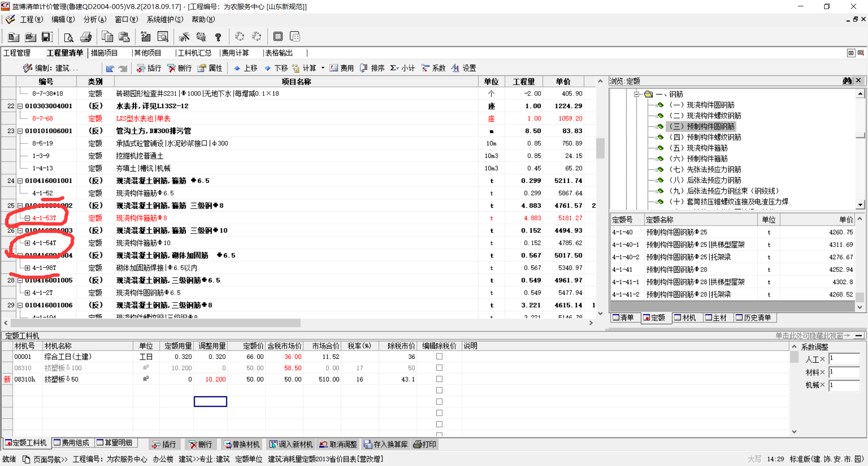
Task: Click the 取消调整 button
Action: point(338,444)
